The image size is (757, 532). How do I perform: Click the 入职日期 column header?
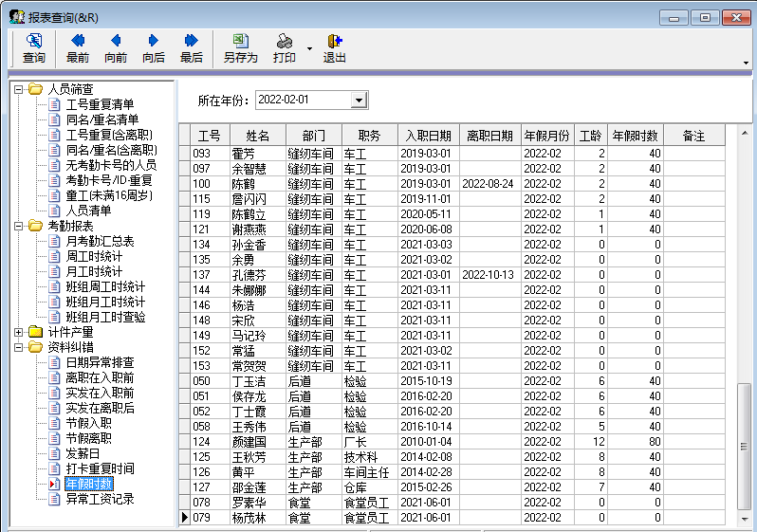coord(429,136)
